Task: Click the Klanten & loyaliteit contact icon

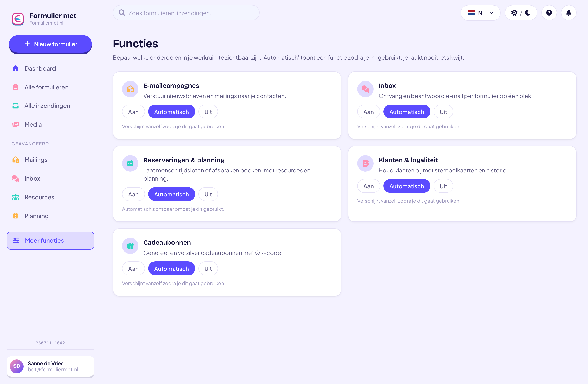Action: 365,163
